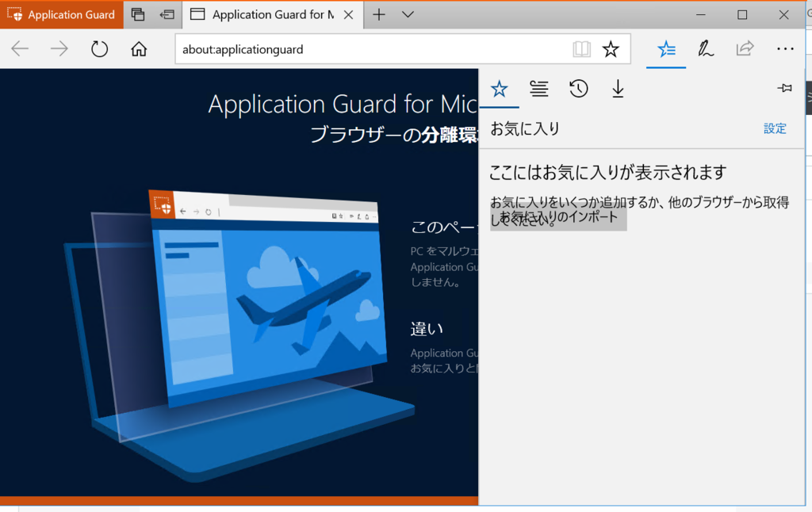Open reading view book icon
Image resolution: width=812 pixels, height=512 pixels.
click(581, 49)
